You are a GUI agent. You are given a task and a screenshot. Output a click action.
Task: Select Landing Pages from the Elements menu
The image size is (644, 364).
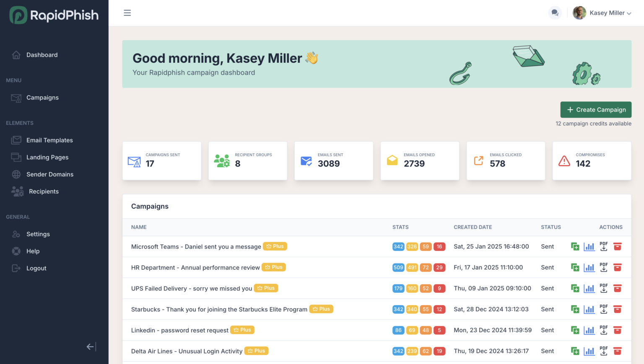[47, 157]
